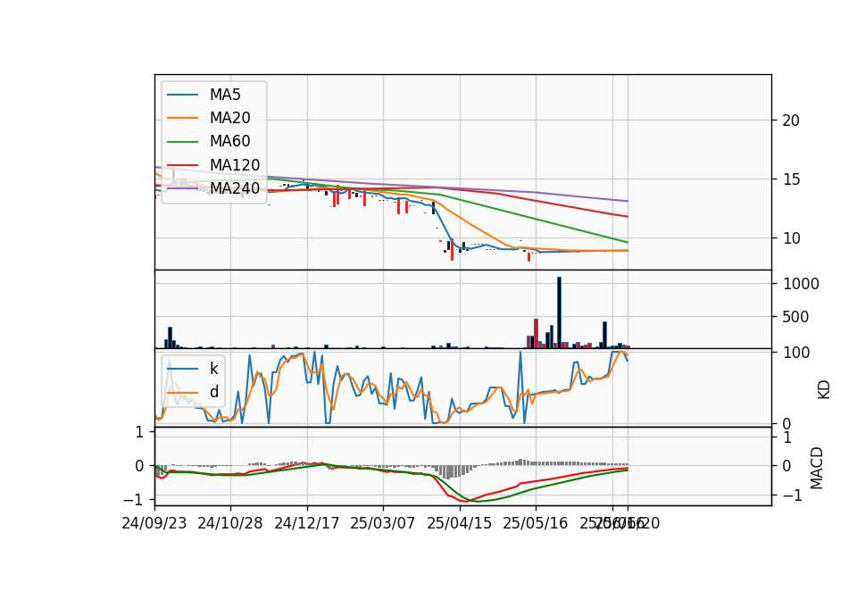This screenshot has height=616, width=857.
Task: Click the 25/04/15 date tick label
Action: pyautogui.click(x=459, y=523)
